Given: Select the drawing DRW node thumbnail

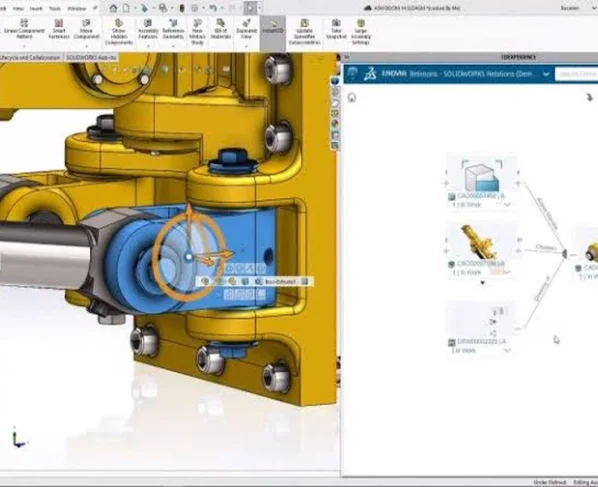Looking at the screenshot, I should coord(481,320).
